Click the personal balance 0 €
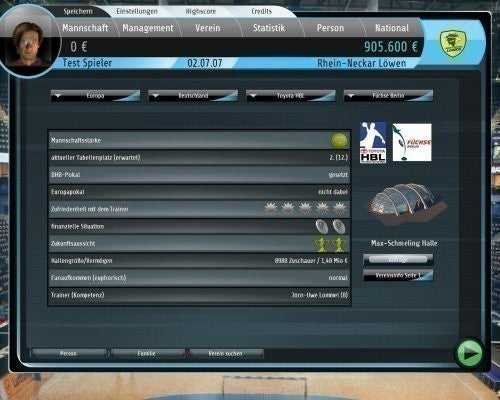Image resolution: width=500 pixels, height=400 pixels. pos(79,47)
